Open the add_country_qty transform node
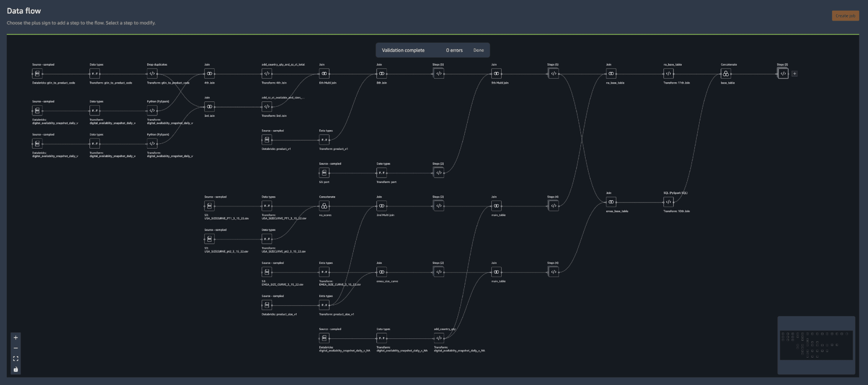Screen dimensions: 868x385 (439, 338)
